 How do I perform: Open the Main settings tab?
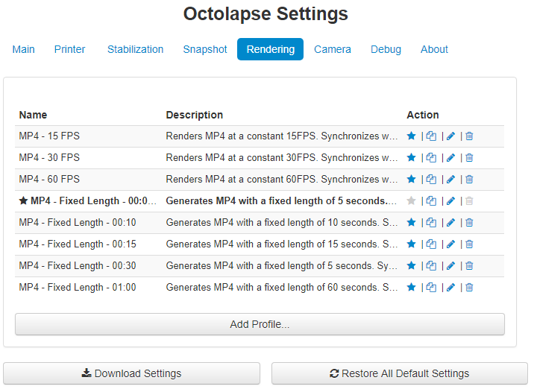point(24,49)
